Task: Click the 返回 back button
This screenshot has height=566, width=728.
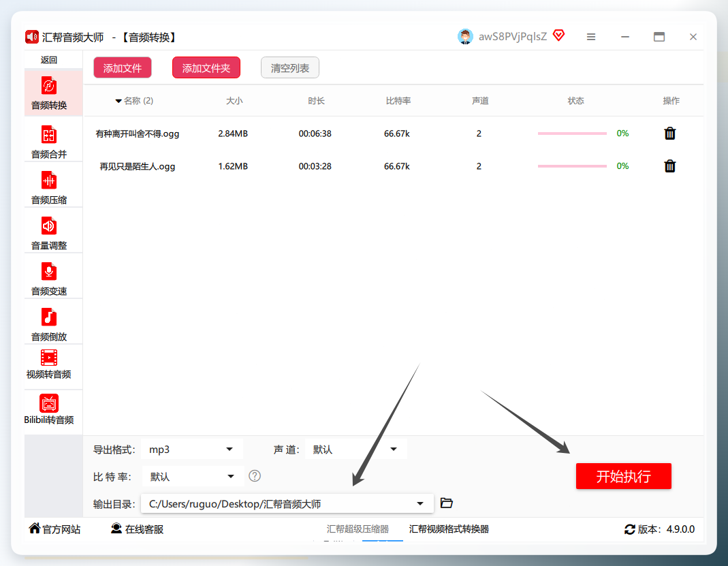Action: click(x=49, y=60)
